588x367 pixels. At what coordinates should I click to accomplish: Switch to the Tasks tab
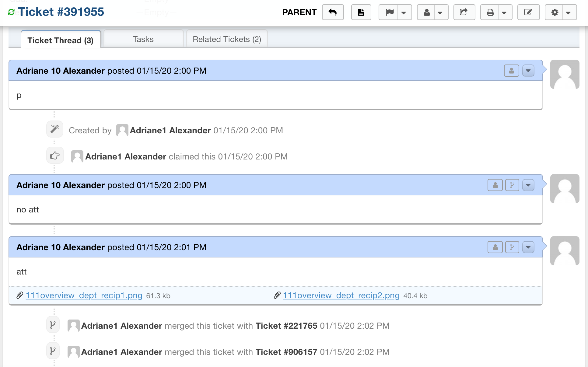click(x=143, y=39)
